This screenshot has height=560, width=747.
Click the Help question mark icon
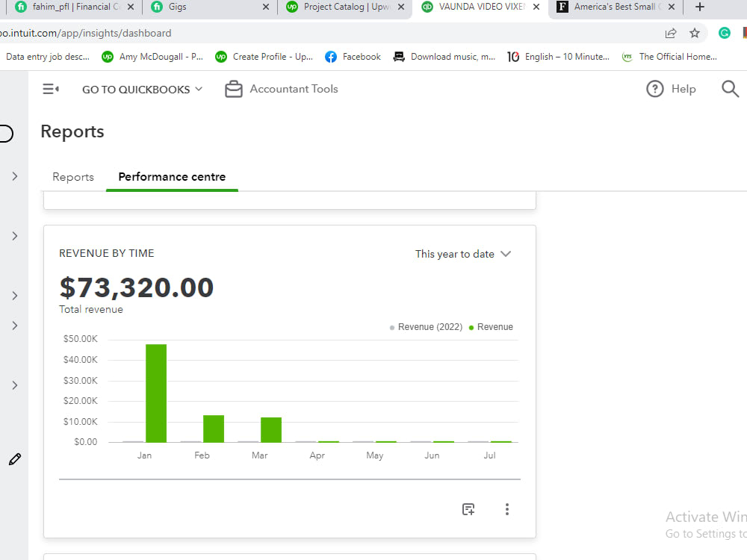654,89
